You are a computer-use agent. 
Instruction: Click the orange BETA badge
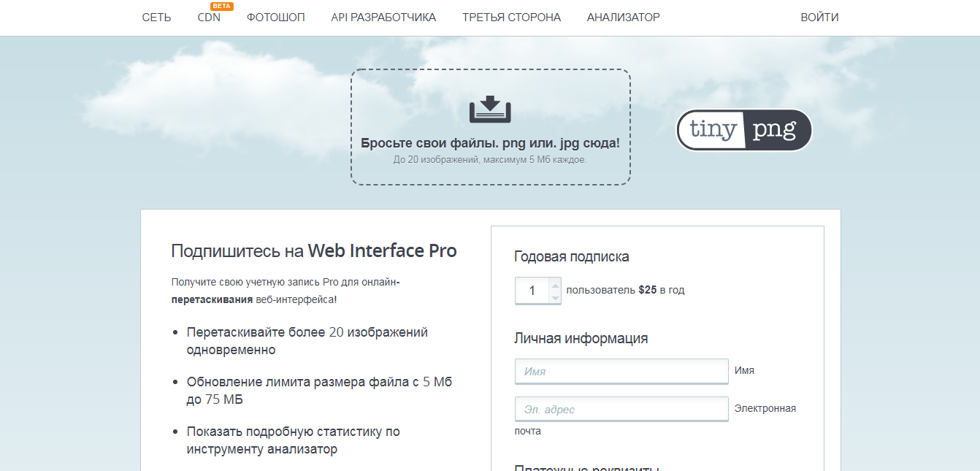point(221,6)
